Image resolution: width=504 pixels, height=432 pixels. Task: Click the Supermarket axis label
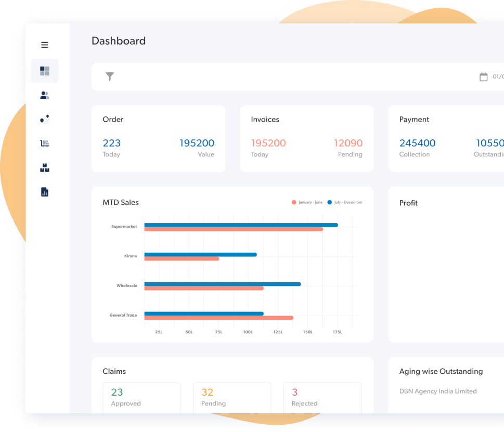pyautogui.click(x=124, y=227)
